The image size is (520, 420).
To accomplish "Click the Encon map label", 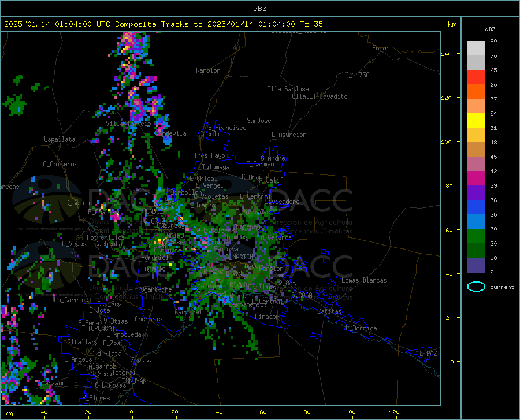I will coord(381,48).
